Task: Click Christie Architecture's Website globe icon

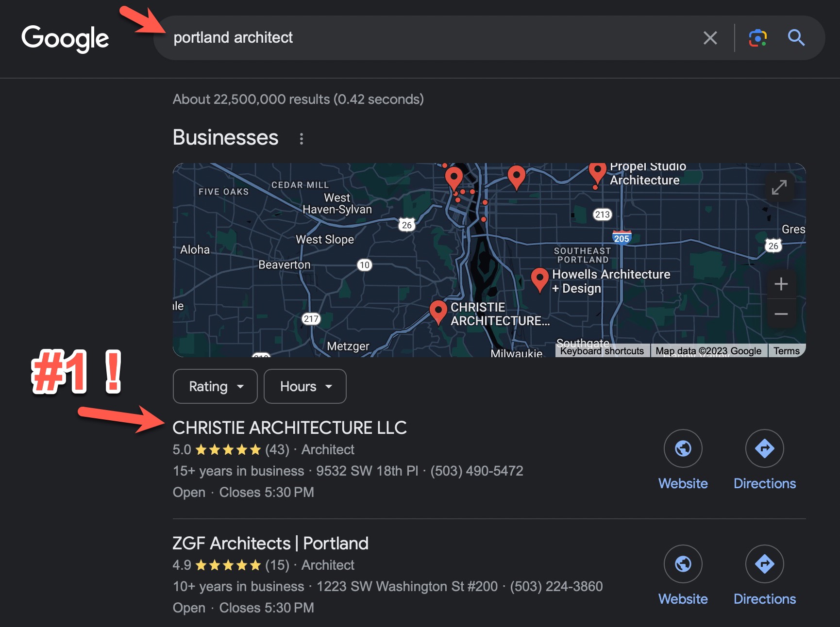Action: [683, 448]
